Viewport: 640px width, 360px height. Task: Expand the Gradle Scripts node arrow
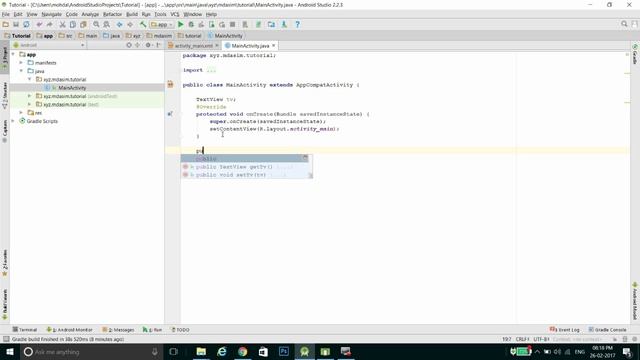point(13,121)
